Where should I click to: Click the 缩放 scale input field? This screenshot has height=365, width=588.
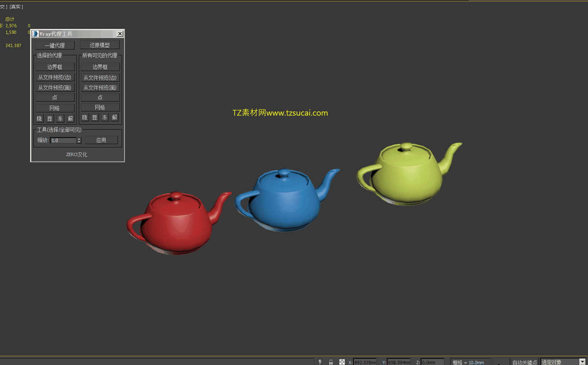[x=63, y=140]
